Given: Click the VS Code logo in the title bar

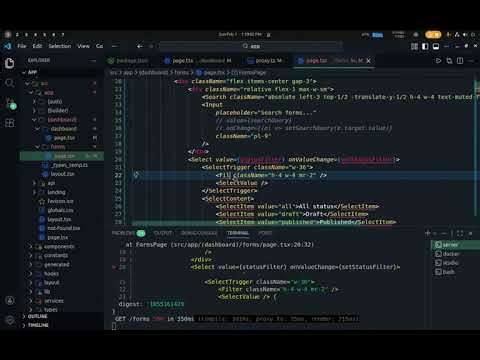Looking at the screenshot, I should tap(7, 46).
